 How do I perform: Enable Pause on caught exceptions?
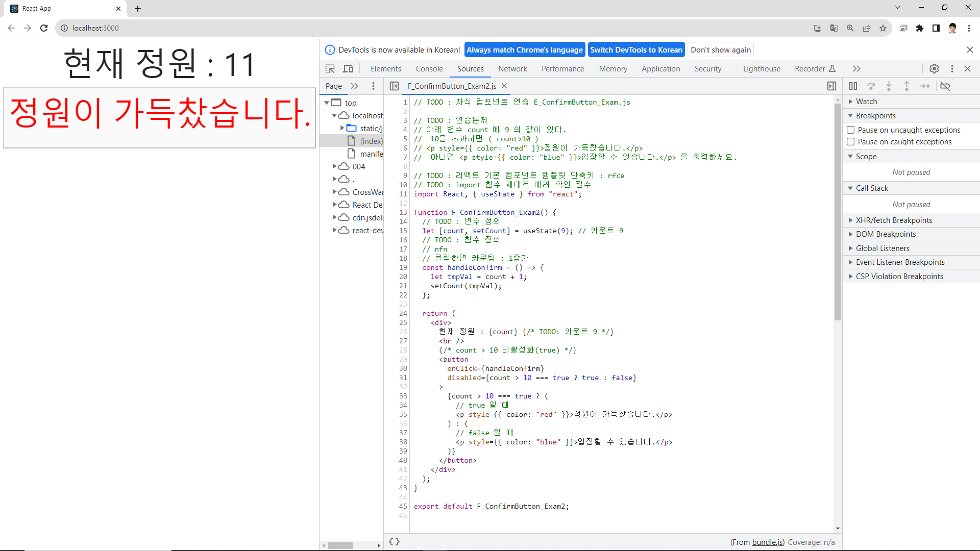851,142
